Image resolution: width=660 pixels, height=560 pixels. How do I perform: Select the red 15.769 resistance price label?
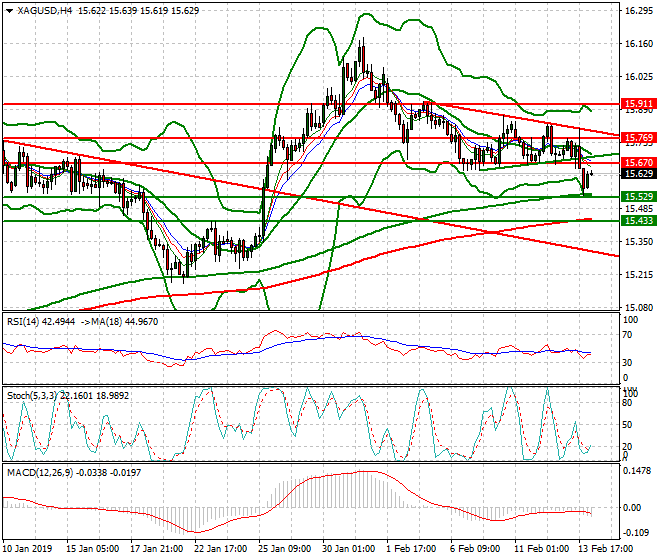(639, 138)
